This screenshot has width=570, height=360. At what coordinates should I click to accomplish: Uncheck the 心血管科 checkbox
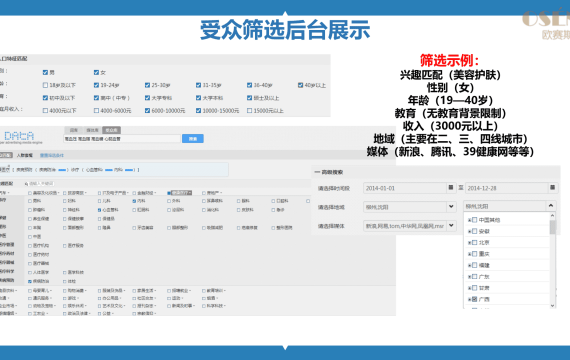100,210
